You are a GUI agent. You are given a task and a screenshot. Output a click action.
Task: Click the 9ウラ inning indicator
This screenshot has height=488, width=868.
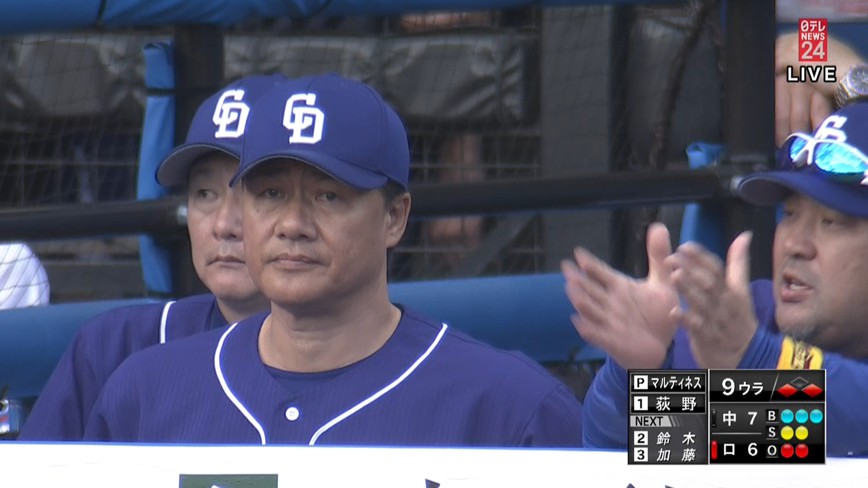742,387
